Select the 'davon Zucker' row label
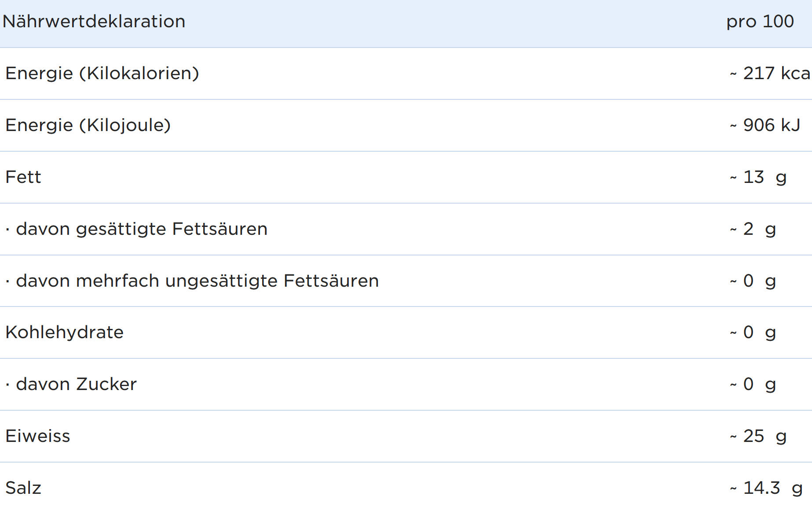812x507 pixels. coord(76,384)
